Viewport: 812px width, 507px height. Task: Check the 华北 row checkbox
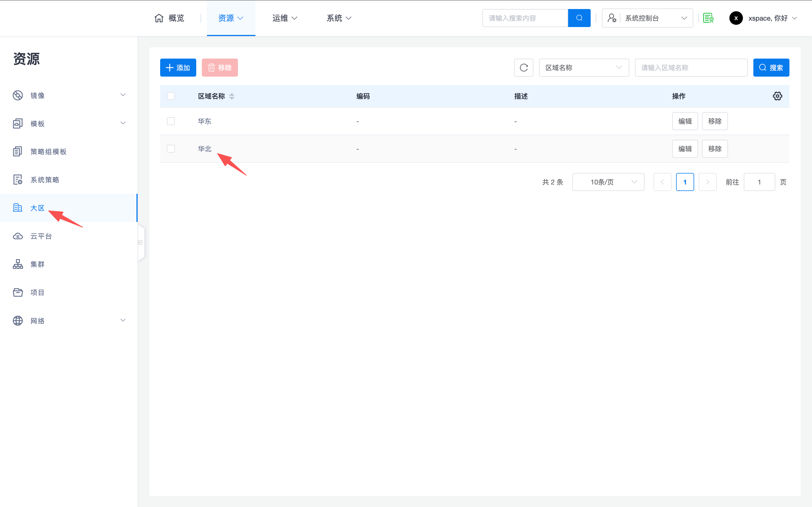(171, 148)
